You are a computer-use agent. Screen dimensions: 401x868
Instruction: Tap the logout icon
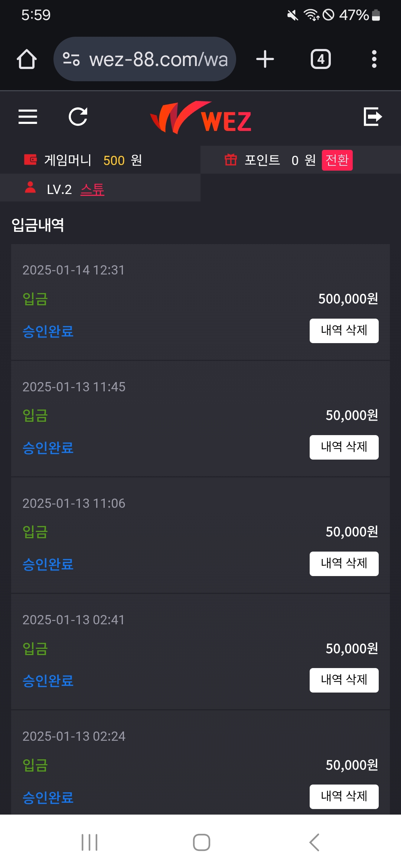372,117
